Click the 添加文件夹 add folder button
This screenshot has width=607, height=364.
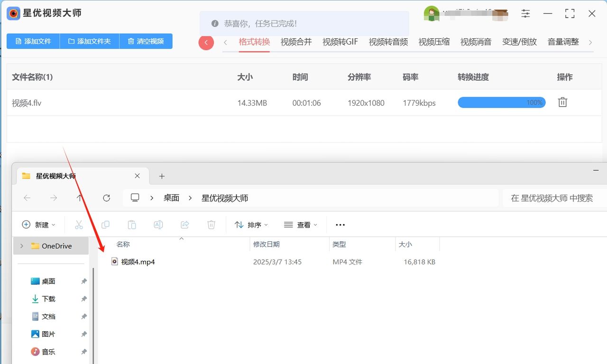[89, 41]
